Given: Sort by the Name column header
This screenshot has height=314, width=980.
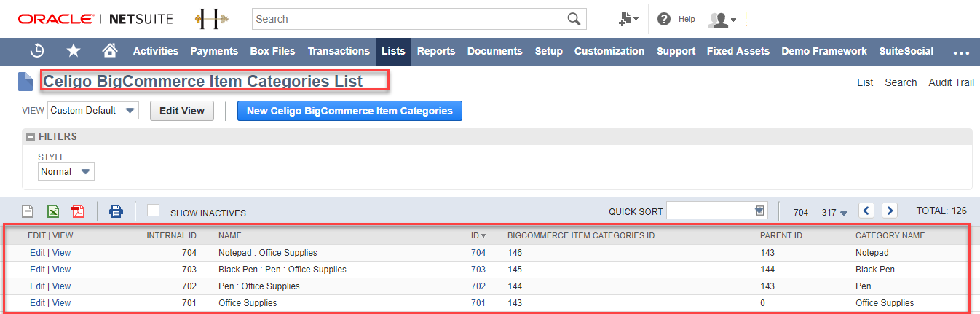Looking at the screenshot, I should (230, 235).
